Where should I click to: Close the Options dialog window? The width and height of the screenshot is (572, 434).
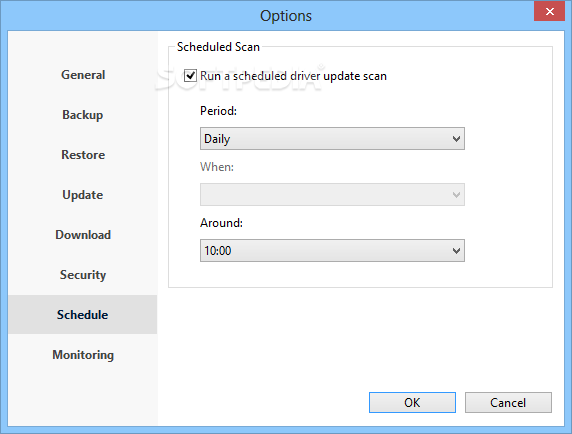pyautogui.click(x=549, y=11)
